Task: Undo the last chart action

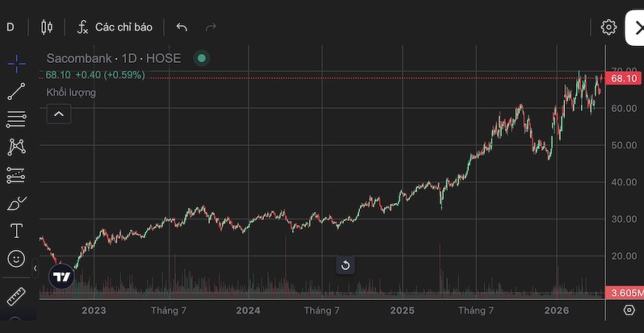Action: coord(182,27)
